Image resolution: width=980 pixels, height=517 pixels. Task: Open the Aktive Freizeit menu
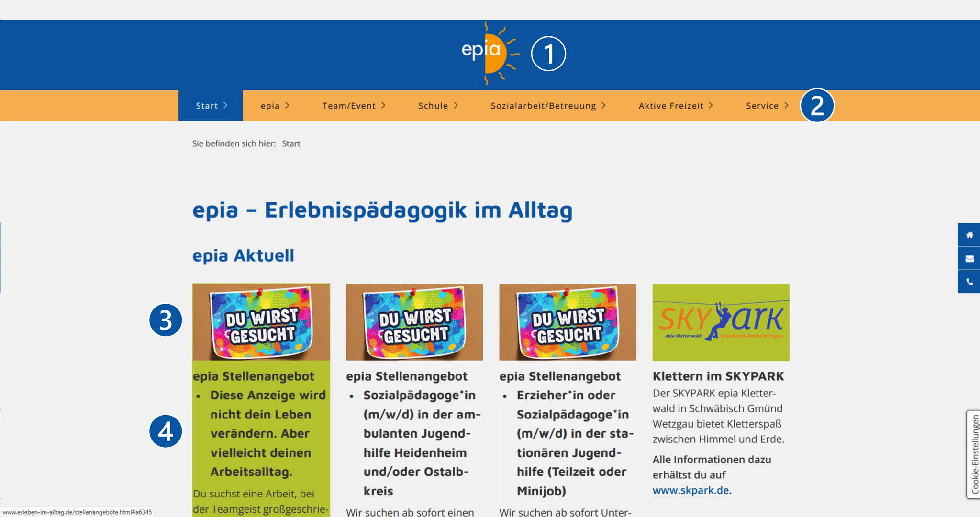tap(675, 106)
